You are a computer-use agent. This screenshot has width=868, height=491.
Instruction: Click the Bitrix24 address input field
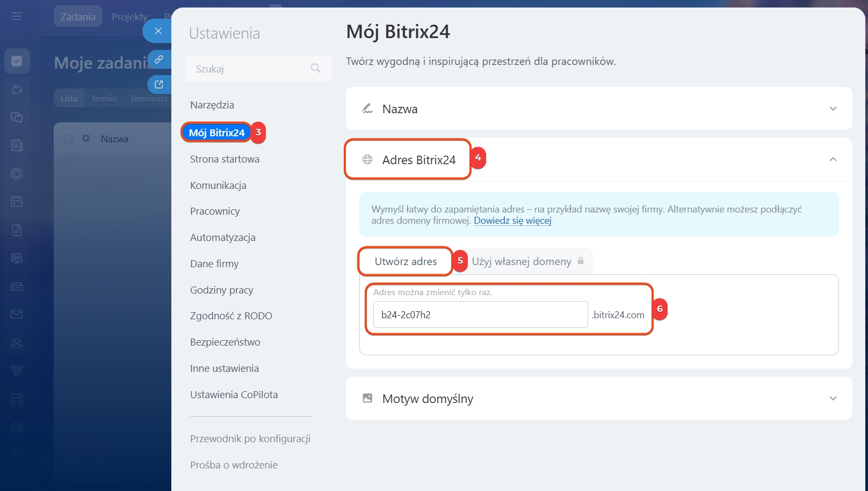[x=480, y=314]
